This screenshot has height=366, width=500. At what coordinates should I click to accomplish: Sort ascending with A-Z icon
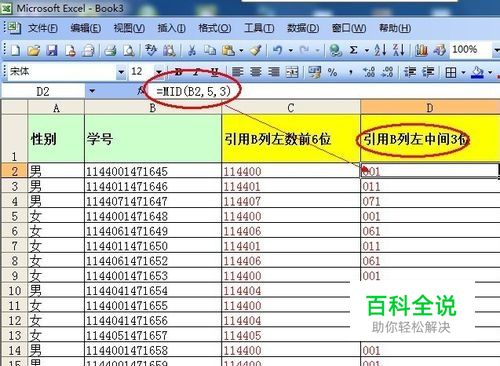point(380,50)
